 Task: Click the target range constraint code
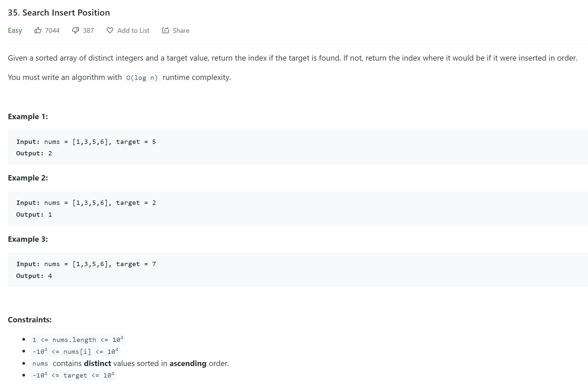(73, 375)
